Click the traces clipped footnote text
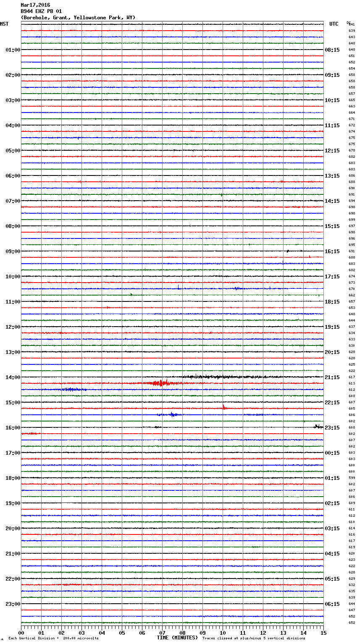The image size is (357, 644). (254, 638)
